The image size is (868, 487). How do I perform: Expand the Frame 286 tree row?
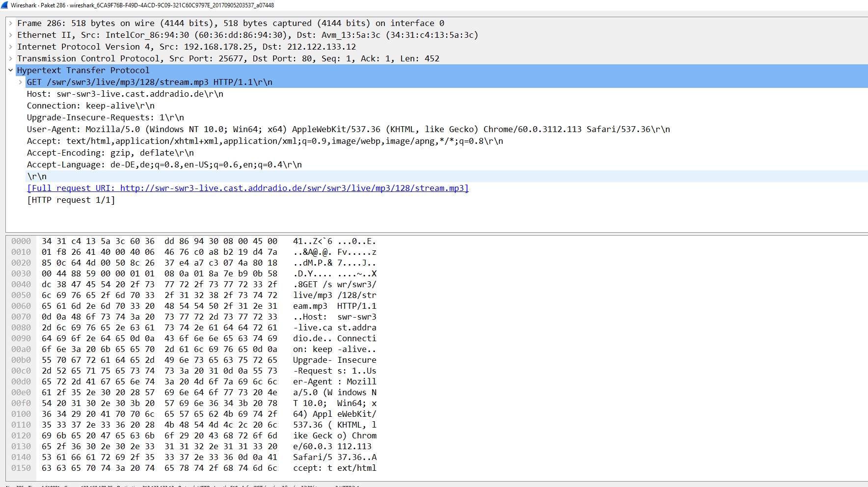[10, 23]
